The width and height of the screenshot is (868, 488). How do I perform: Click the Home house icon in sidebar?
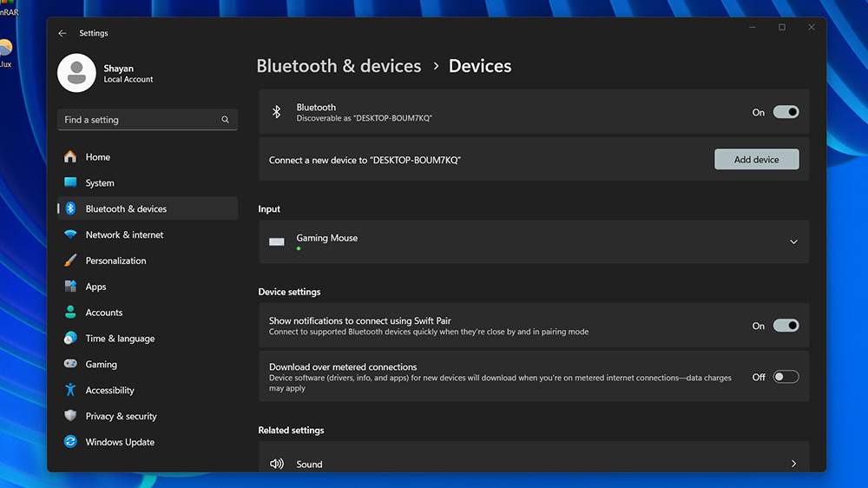70,157
